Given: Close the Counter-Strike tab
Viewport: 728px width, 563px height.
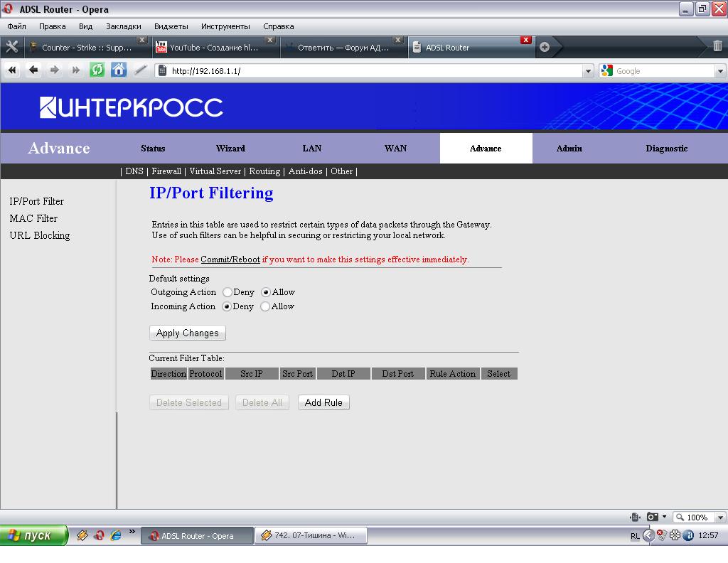Looking at the screenshot, I should coord(142,40).
